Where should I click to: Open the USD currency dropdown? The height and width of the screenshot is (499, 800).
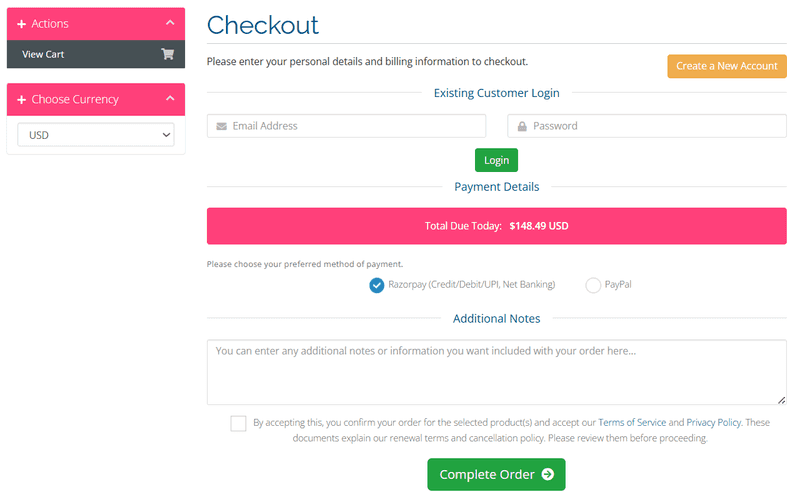[x=96, y=135]
